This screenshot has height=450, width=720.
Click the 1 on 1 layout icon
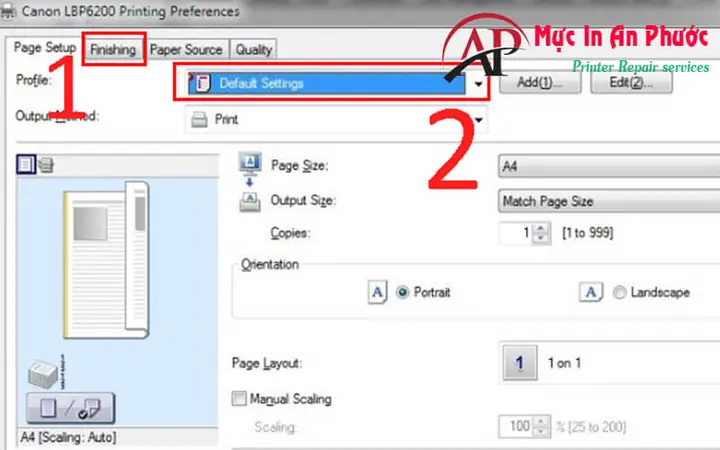520,363
